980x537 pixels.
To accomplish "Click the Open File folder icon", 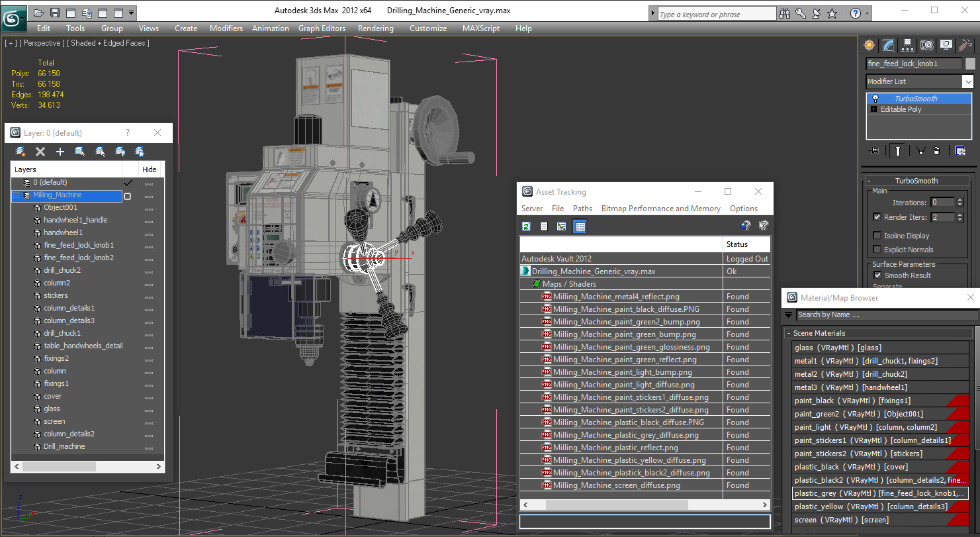I will click(39, 13).
